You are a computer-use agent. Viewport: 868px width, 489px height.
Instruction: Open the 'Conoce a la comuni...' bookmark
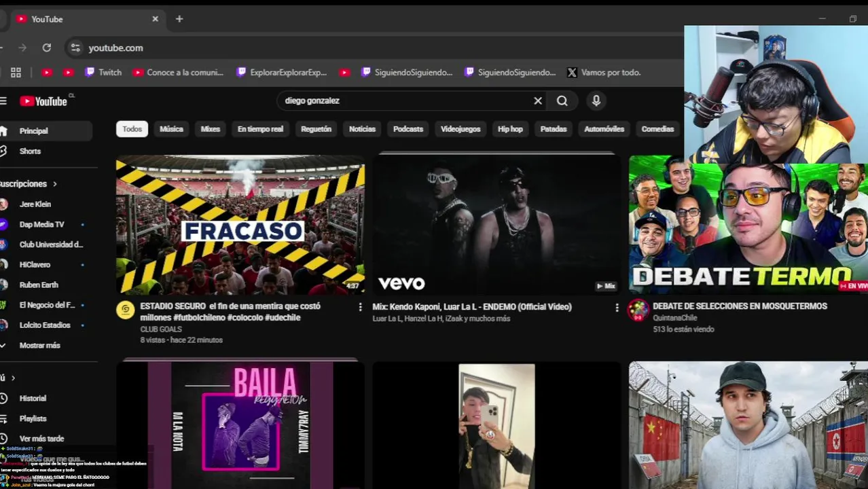178,72
